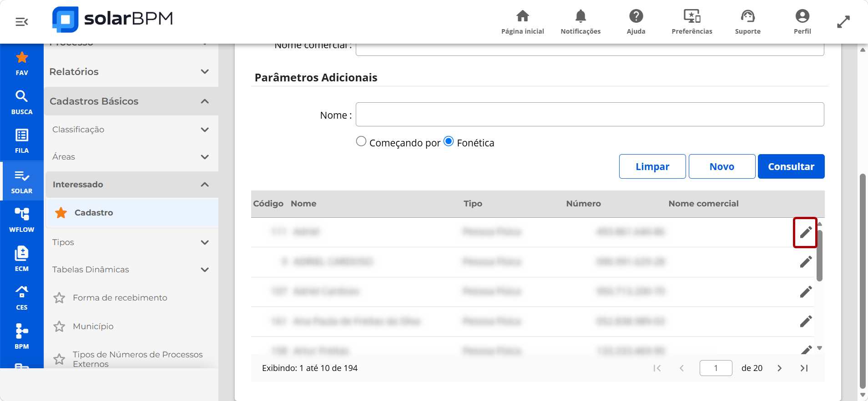
Task: Select the Fonética radio option
Action: [x=449, y=141]
